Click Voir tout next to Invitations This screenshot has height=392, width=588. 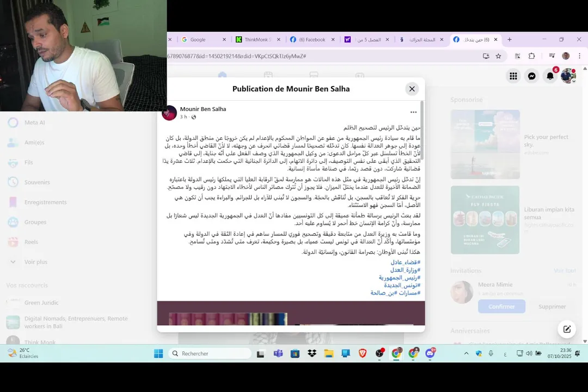pyautogui.click(x=565, y=271)
